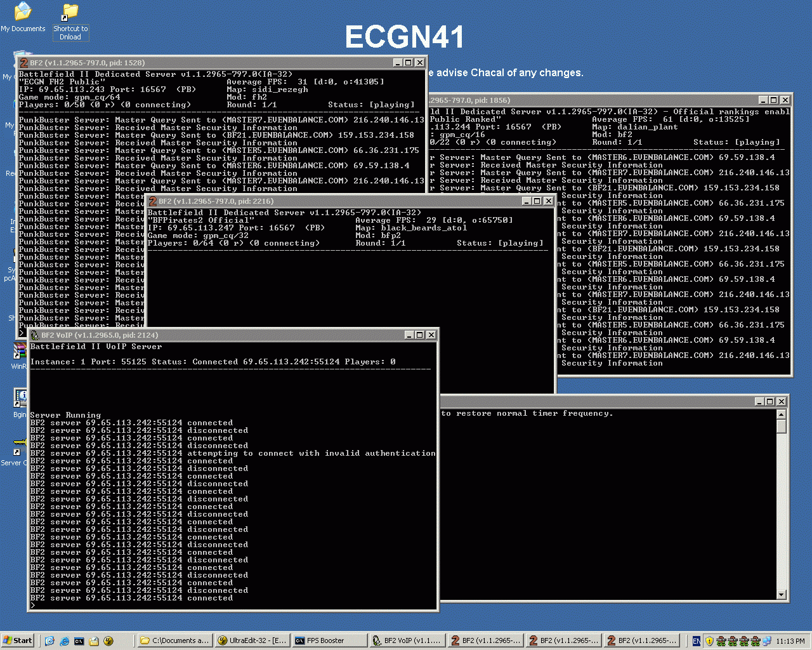812x650 pixels.
Task: Click "Map: black_beards_atol" text
Action: [x=411, y=228]
